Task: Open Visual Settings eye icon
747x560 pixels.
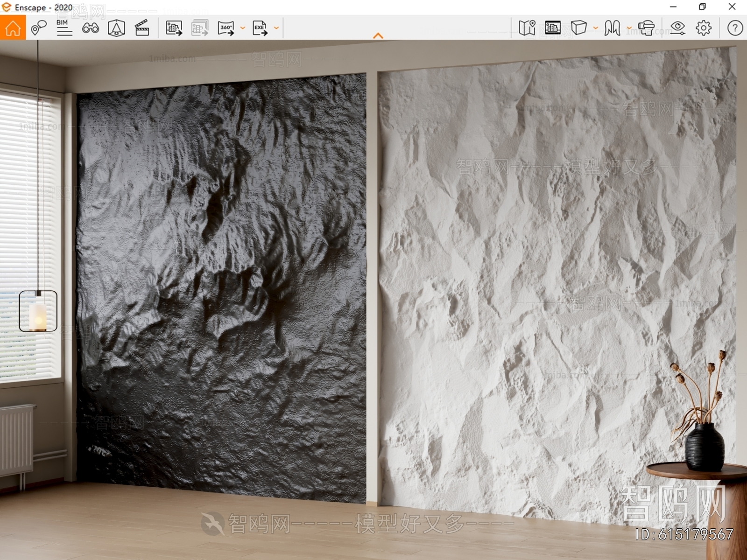Action: pos(677,28)
